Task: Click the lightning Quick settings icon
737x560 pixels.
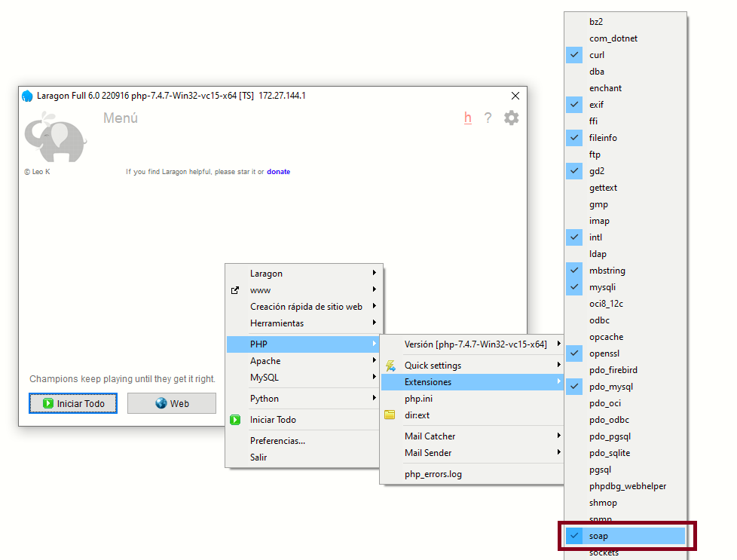Action: coord(390,366)
